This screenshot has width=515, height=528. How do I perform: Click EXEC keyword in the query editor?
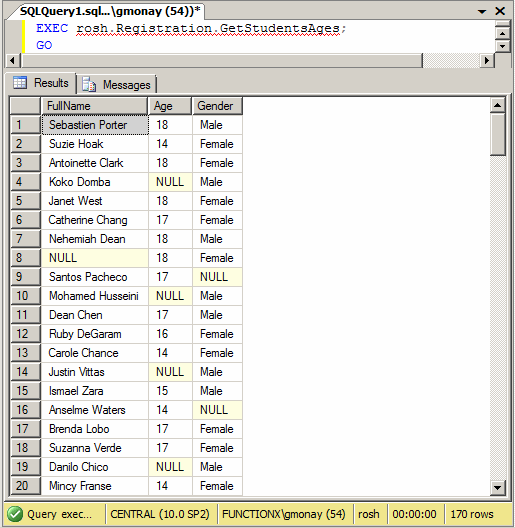(x=52, y=28)
